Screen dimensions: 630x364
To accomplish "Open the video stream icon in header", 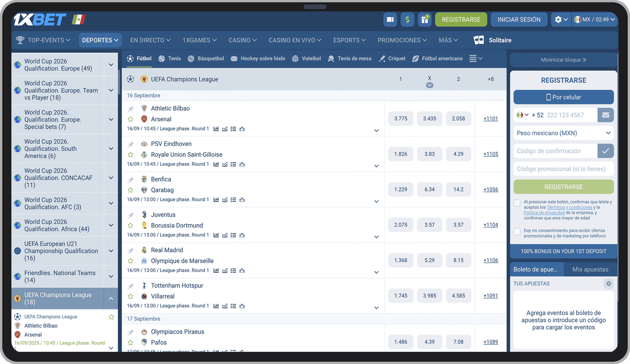I will coord(390,20).
